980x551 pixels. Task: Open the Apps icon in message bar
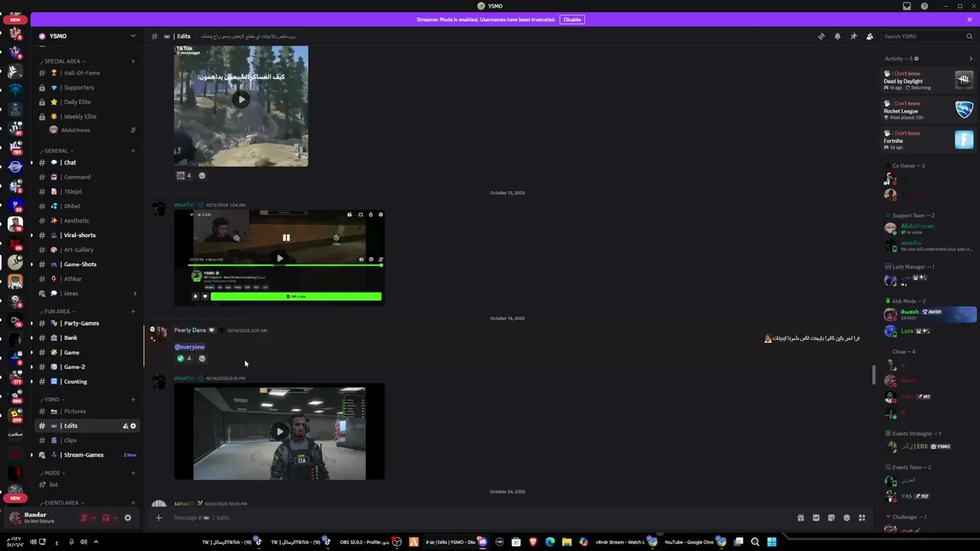[x=862, y=517]
